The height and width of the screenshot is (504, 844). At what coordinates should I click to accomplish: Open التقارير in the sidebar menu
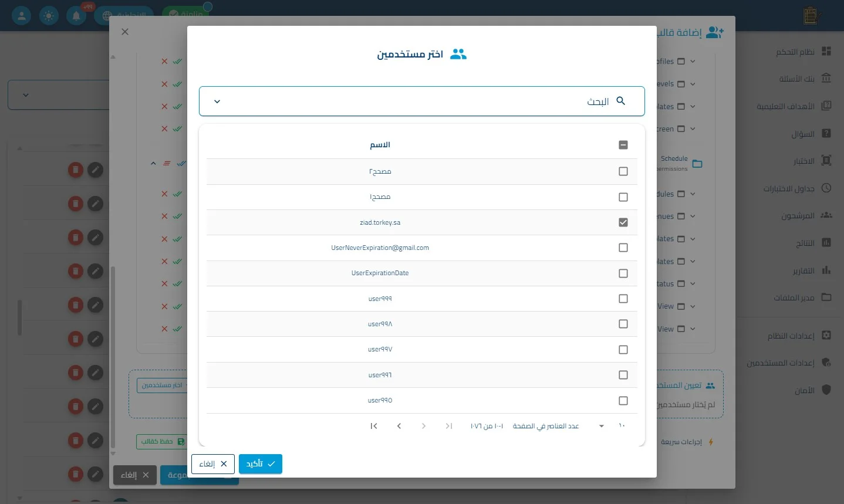pos(804,270)
